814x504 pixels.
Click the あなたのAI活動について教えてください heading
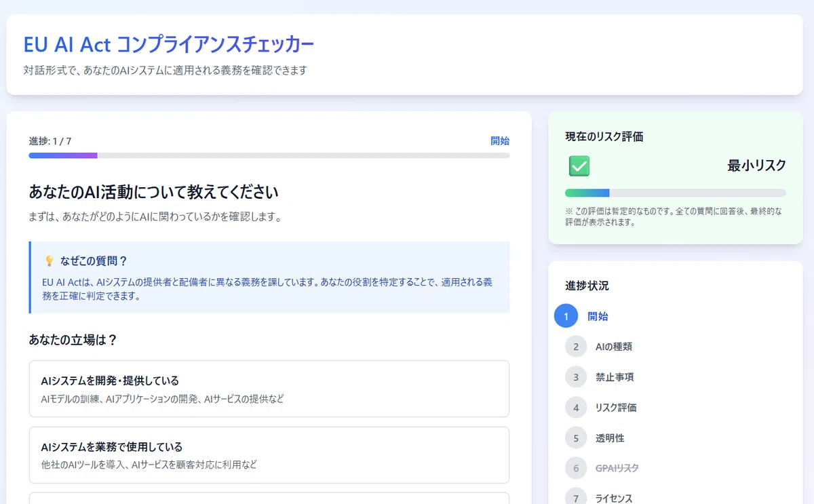tap(154, 192)
